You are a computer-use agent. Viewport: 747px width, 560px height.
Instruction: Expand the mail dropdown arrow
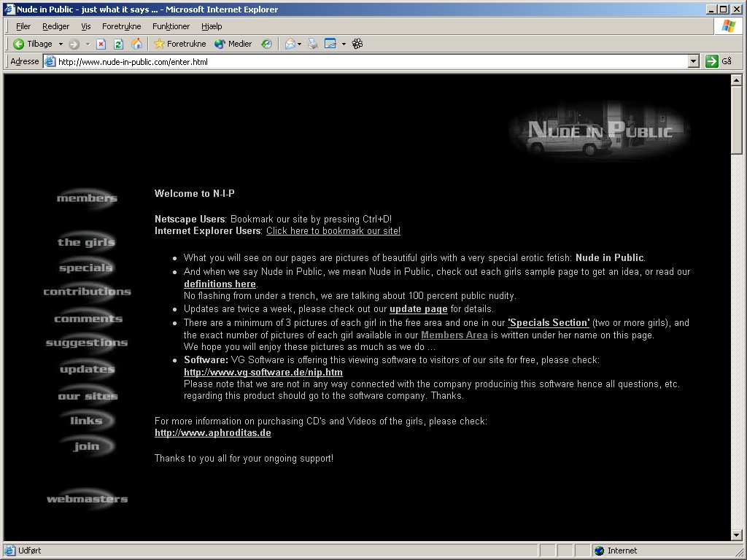click(299, 44)
